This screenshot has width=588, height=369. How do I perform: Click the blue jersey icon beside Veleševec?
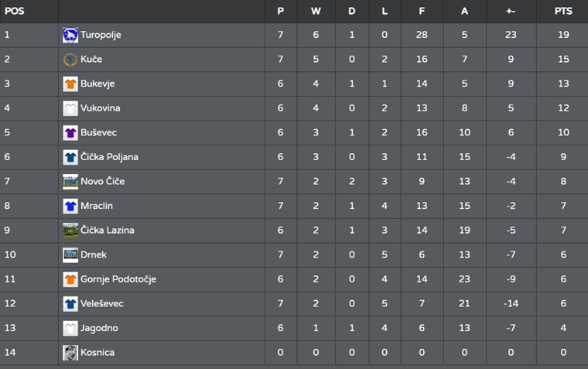coord(70,304)
